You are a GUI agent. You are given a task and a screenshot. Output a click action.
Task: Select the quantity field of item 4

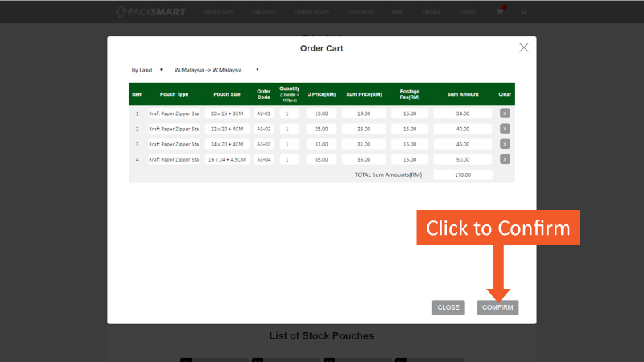click(289, 159)
